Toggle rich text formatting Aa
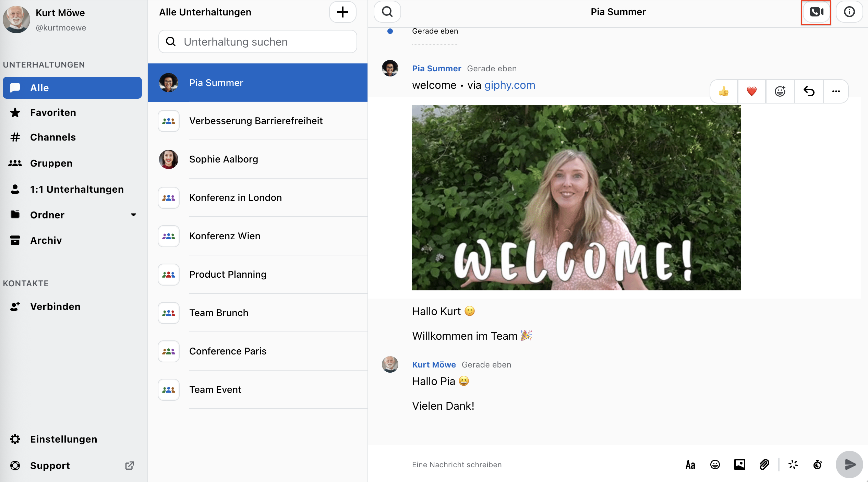868x482 pixels. click(x=690, y=465)
